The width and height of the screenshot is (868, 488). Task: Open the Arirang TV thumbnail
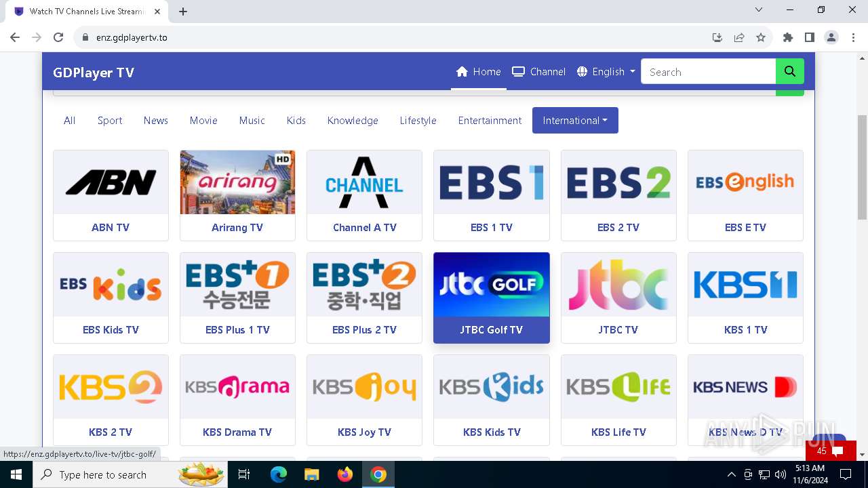(237, 182)
